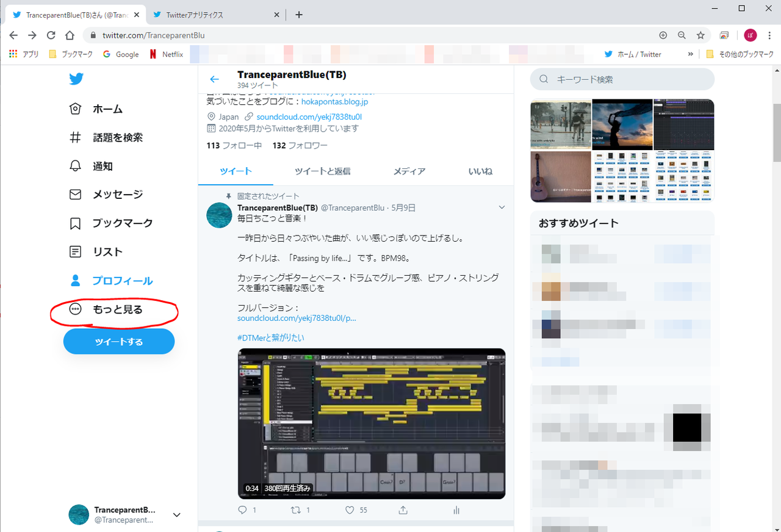Click the retweet icon on pinned tweet
Screen dimensions: 781x532
[x=296, y=510]
